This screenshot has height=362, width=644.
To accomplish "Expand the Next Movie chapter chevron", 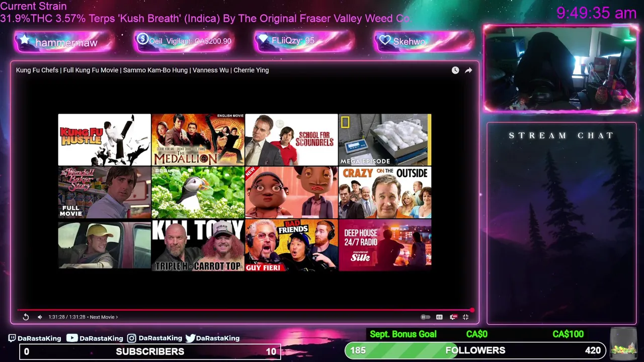I will point(117,317).
